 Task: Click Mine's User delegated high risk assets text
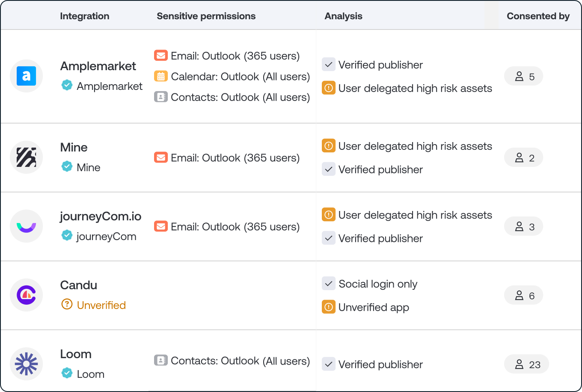pyautogui.click(x=416, y=146)
